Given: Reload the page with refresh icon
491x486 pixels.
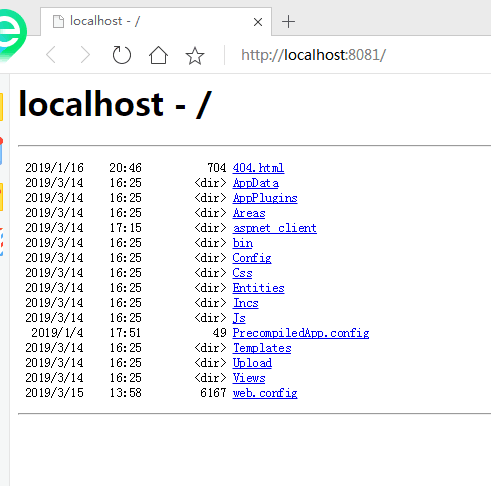Looking at the screenshot, I should point(121,55).
